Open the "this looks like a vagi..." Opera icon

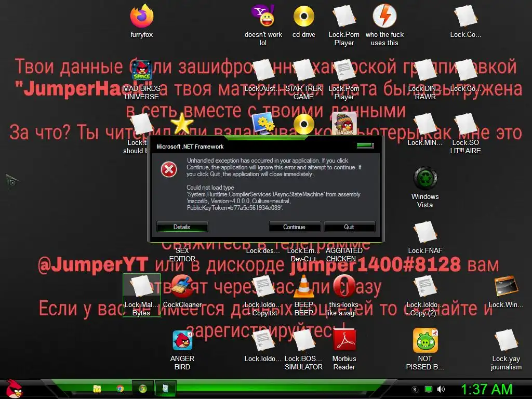pos(344,287)
